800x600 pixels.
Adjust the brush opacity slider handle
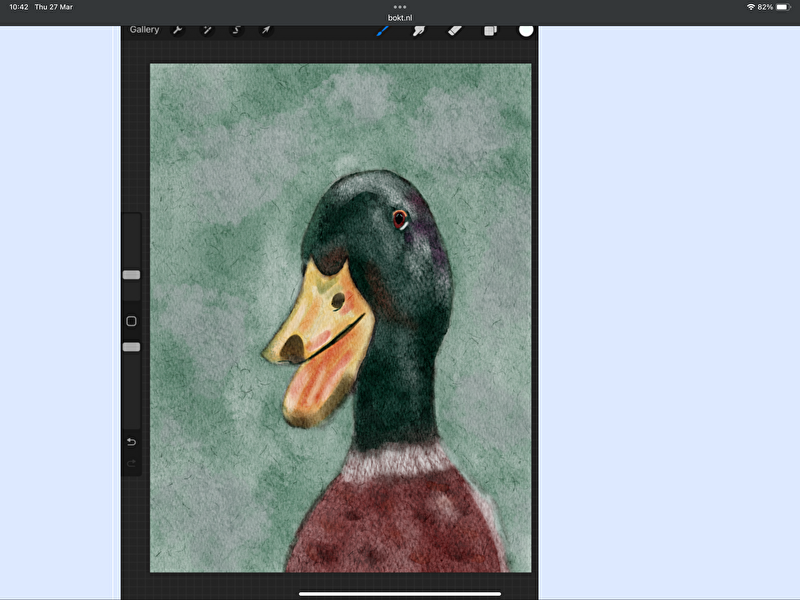132,347
